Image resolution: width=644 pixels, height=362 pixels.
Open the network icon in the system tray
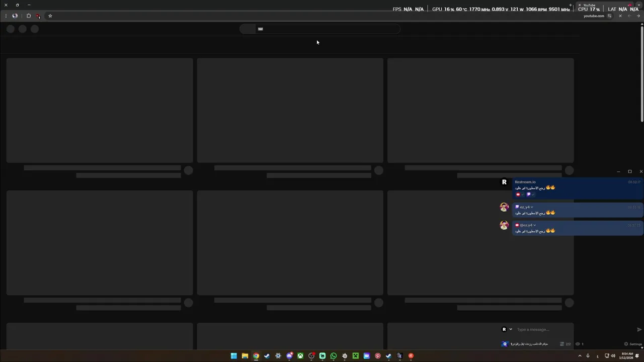click(x=607, y=356)
